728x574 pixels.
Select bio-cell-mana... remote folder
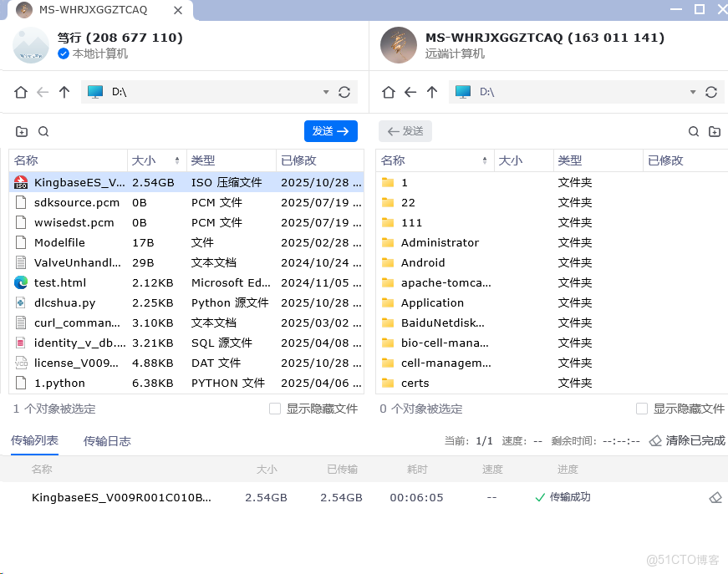(552, 343)
